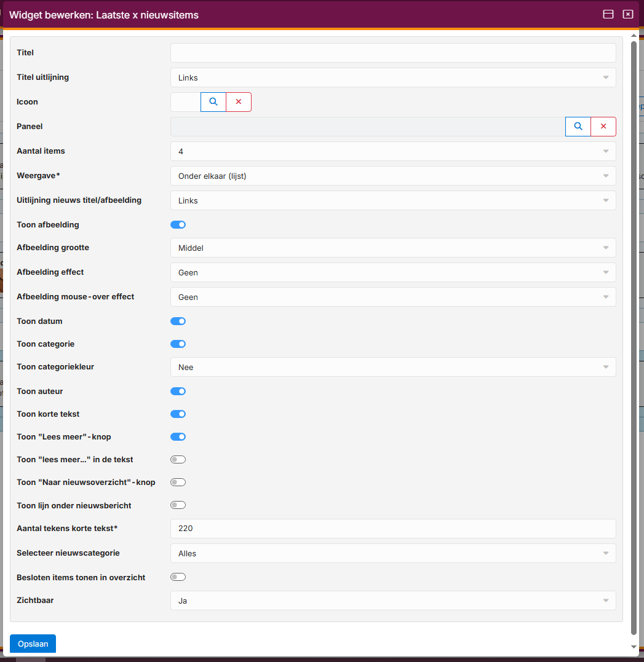Maximize the widget dialog window
Viewport: 644px width, 662px height.
click(x=608, y=15)
